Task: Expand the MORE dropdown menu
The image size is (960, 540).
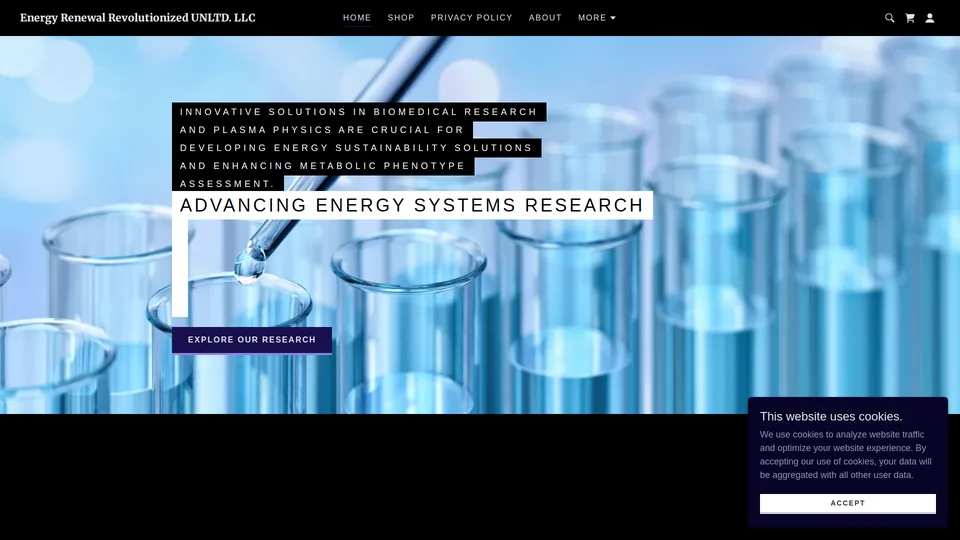Action: pyautogui.click(x=597, y=18)
